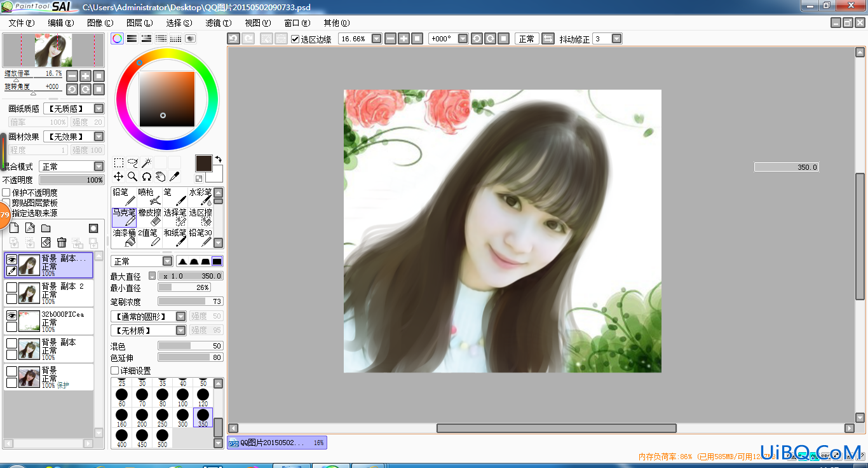The height and width of the screenshot is (468, 868).
Task: Hide the 32b00OPICea layer
Action: point(11,315)
